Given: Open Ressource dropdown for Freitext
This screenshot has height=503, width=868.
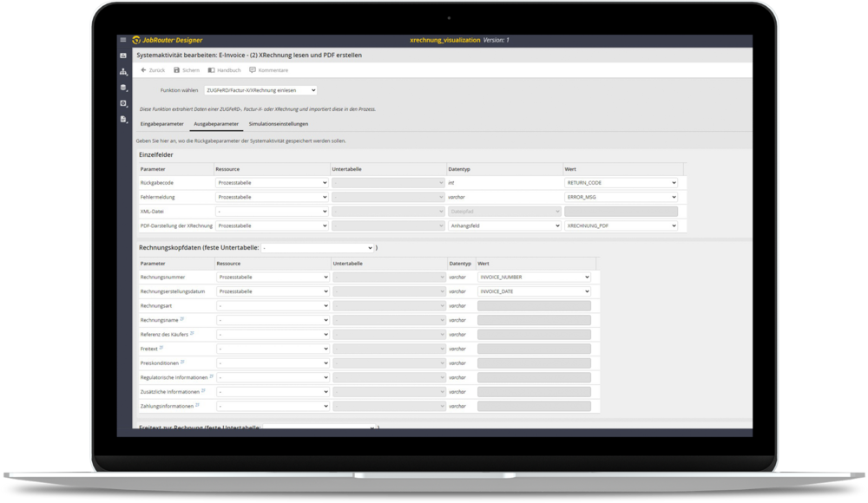Looking at the screenshot, I should click(273, 349).
